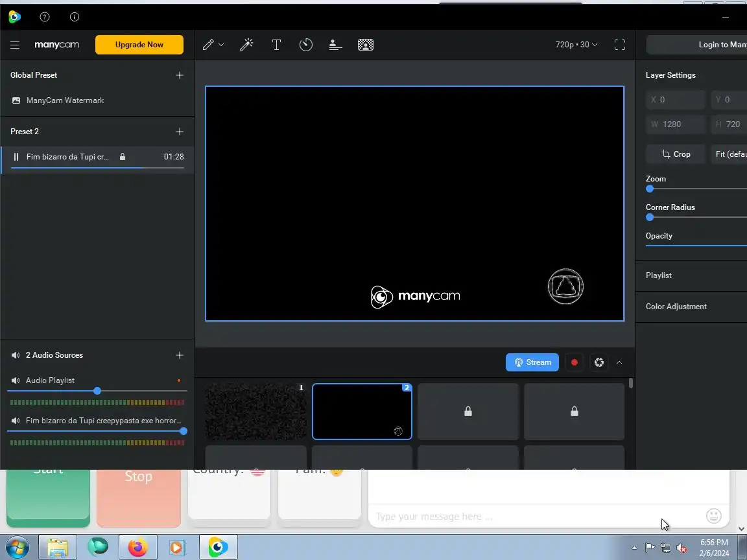The height and width of the screenshot is (560, 747).
Task: Adjust the Audio Playlist volume slider
Action: pos(97,391)
